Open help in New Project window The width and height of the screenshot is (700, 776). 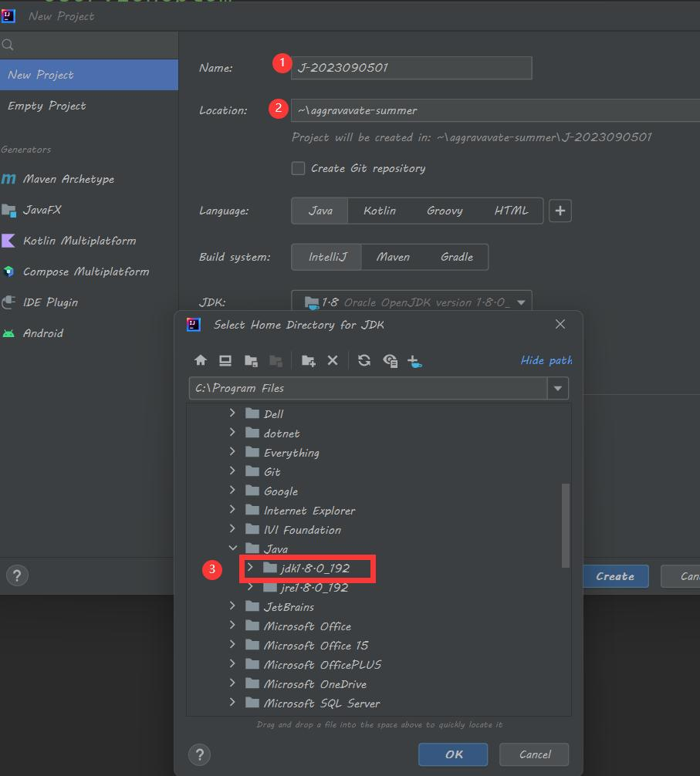(x=17, y=575)
